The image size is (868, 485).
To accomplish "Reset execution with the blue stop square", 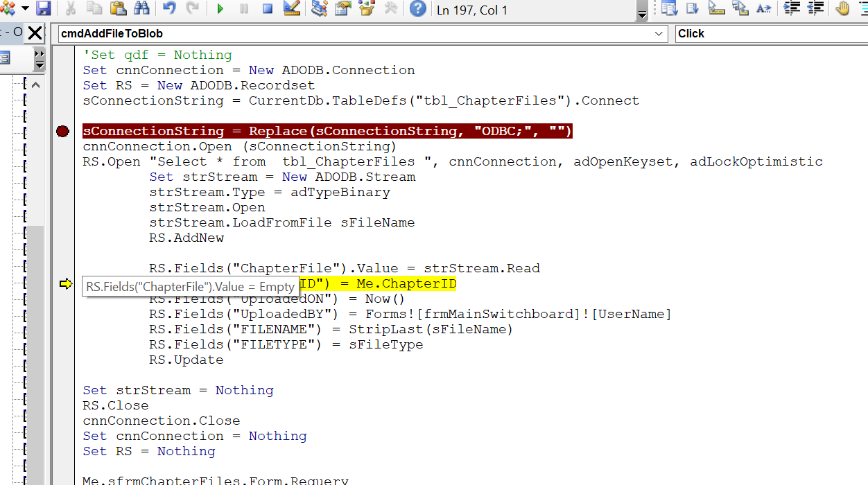I will click(x=268, y=9).
